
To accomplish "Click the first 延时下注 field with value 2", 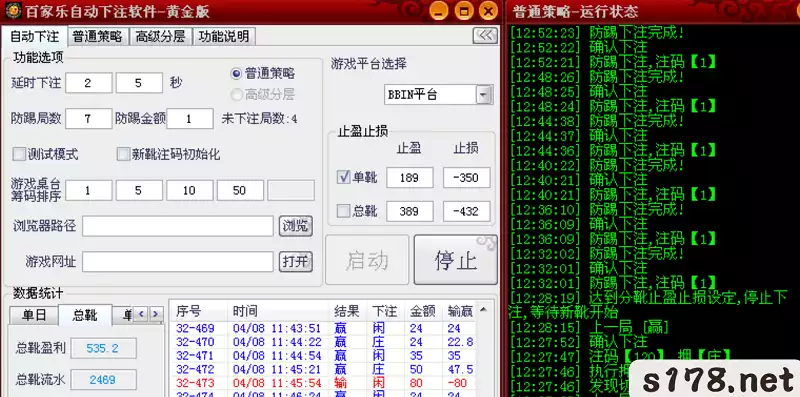I will [89, 83].
